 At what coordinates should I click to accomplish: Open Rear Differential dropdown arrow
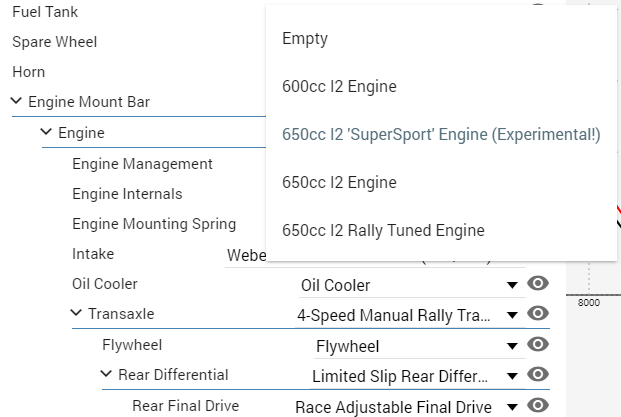click(512, 376)
